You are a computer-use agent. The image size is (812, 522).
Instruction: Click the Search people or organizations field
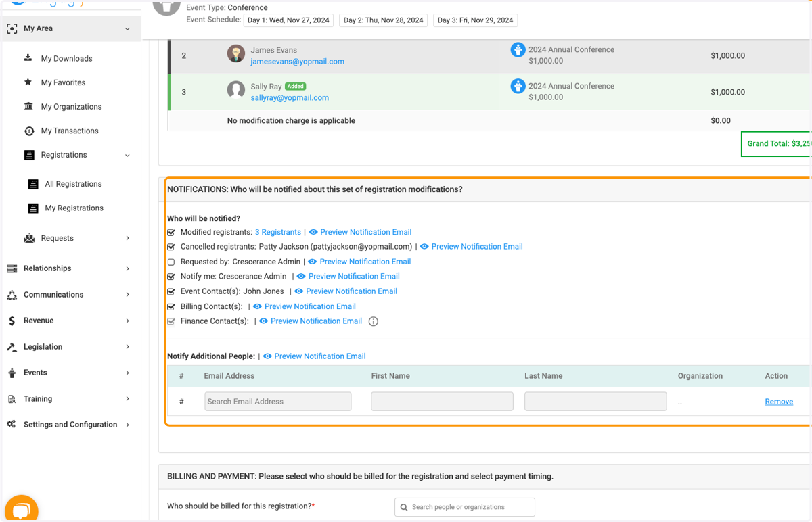[465, 507]
